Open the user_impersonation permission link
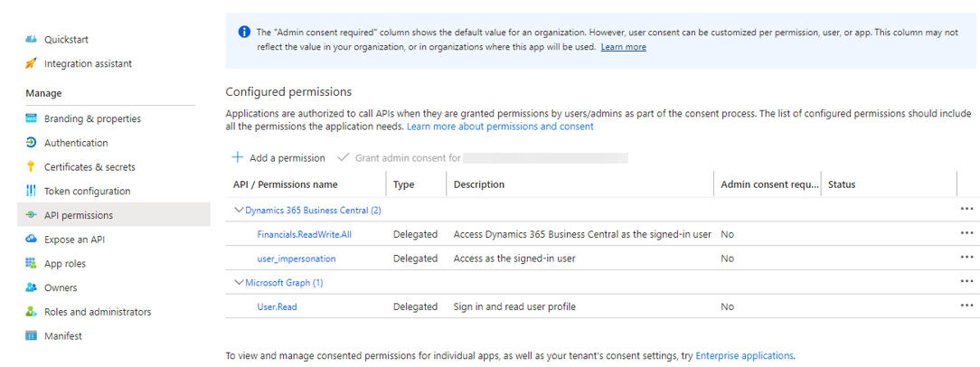Image resolution: width=980 pixels, height=367 pixels. click(x=296, y=259)
